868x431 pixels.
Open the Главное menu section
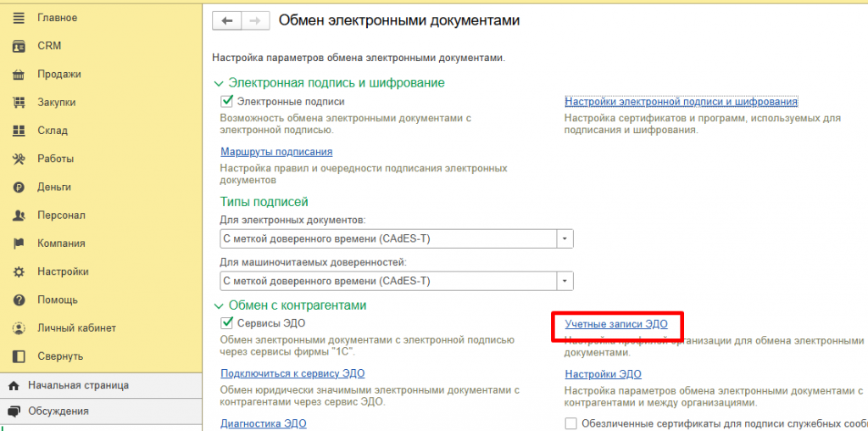coord(58,18)
